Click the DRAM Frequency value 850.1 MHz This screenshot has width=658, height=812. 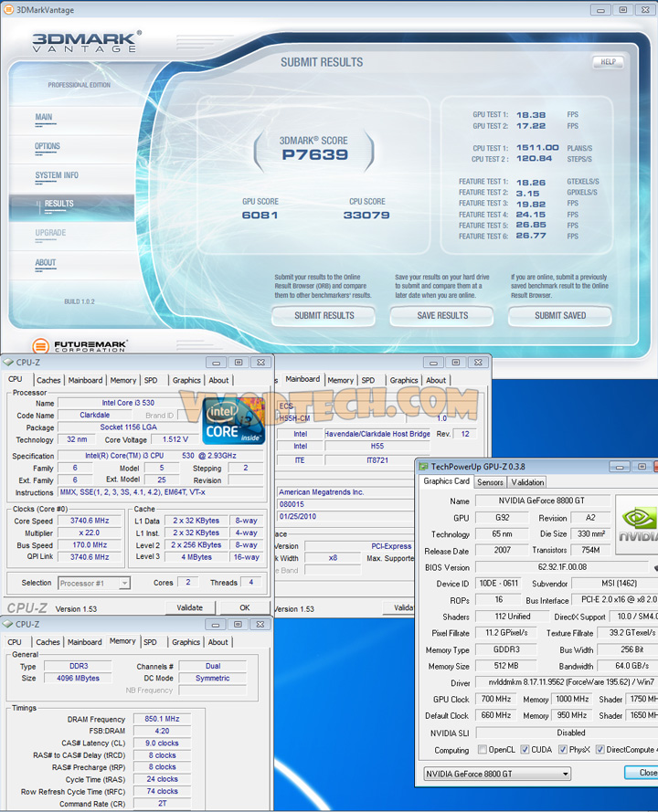point(162,719)
